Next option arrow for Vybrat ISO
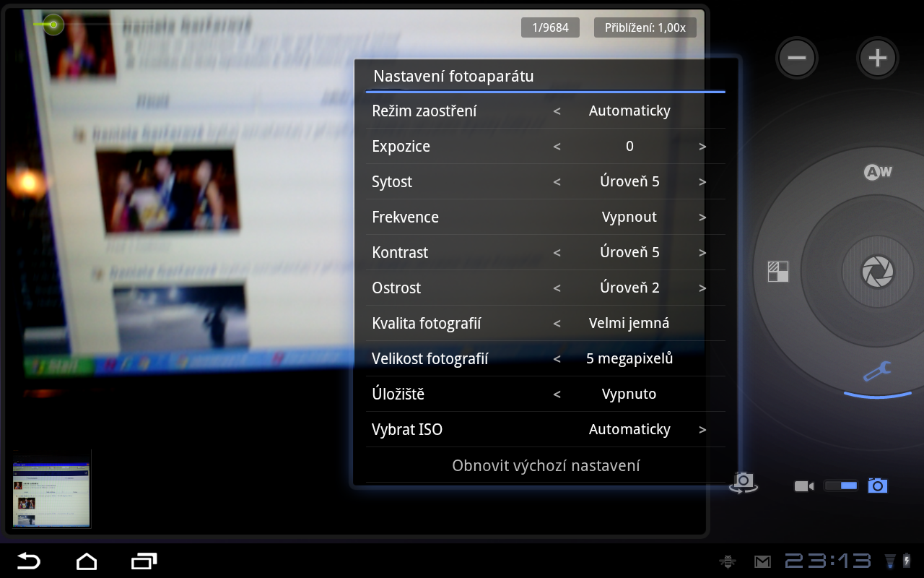 (702, 430)
